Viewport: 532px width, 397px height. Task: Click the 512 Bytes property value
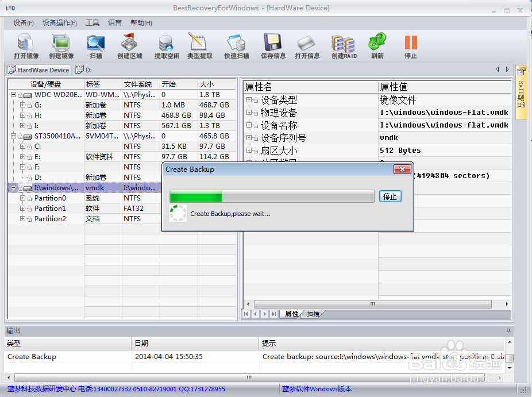[x=400, y=151]
